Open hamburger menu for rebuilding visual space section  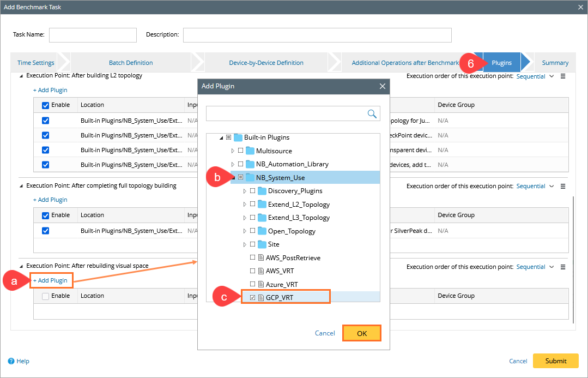(563, 267)
